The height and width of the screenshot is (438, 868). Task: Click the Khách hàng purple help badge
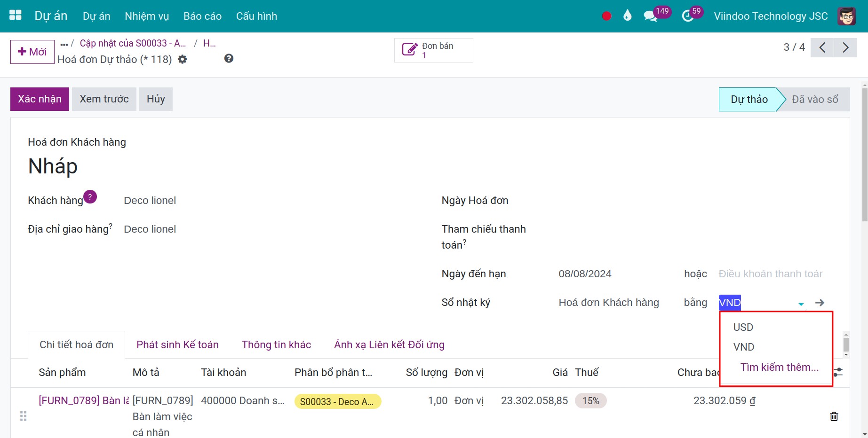(x=90, y=196)
